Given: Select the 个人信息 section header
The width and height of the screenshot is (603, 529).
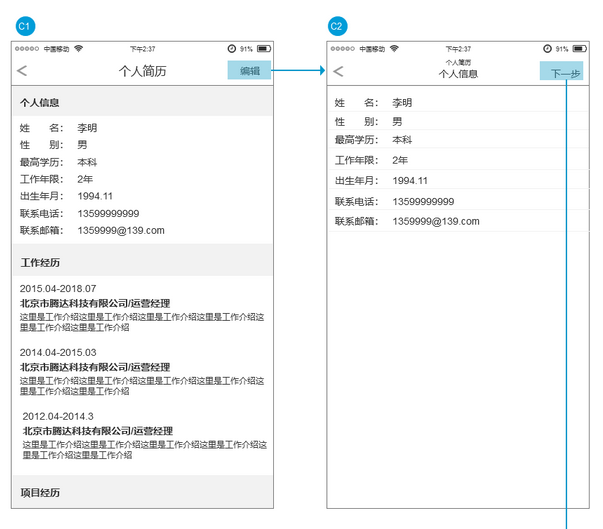Looking at the screenshot, I should tap(142, 102).
